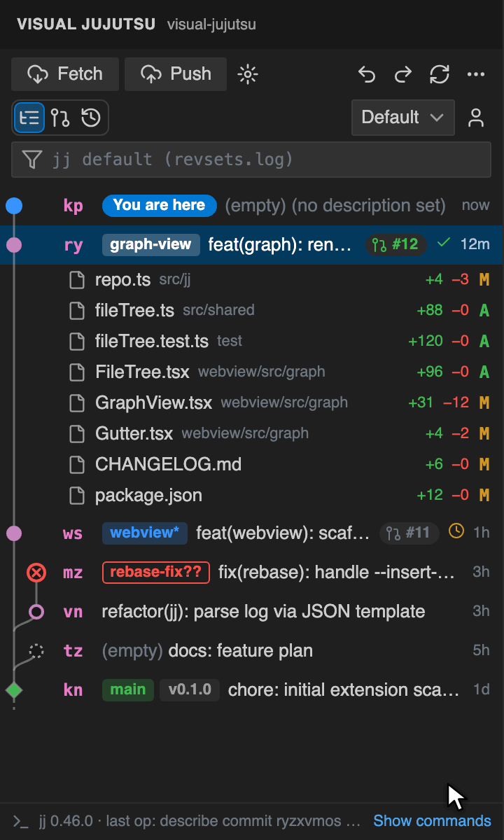Click the file icon beside FileTree.tsx
This screenshot has height=840, width=504.
coord(77,372)
